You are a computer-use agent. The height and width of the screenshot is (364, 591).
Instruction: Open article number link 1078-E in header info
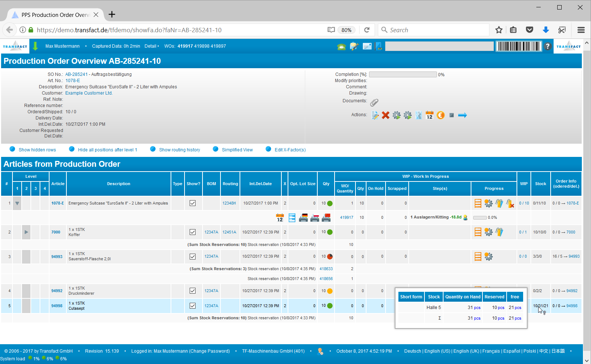73,81
